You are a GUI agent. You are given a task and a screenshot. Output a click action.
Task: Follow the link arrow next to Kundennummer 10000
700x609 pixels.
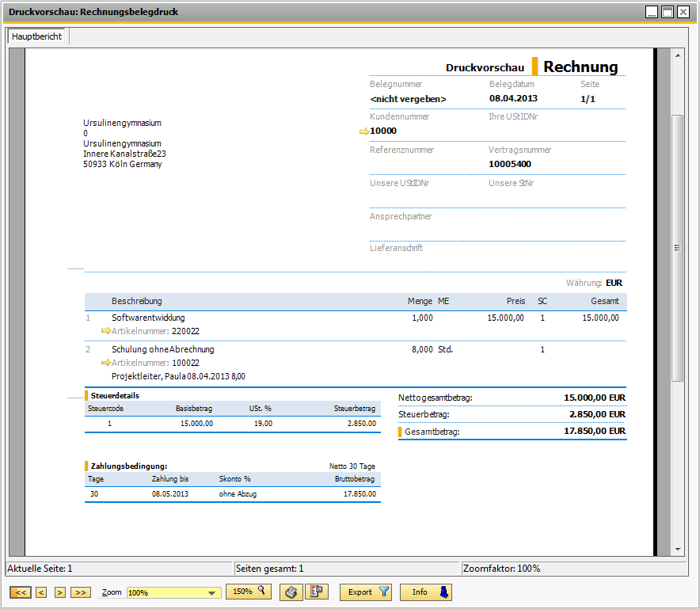(x=363, y=131)
